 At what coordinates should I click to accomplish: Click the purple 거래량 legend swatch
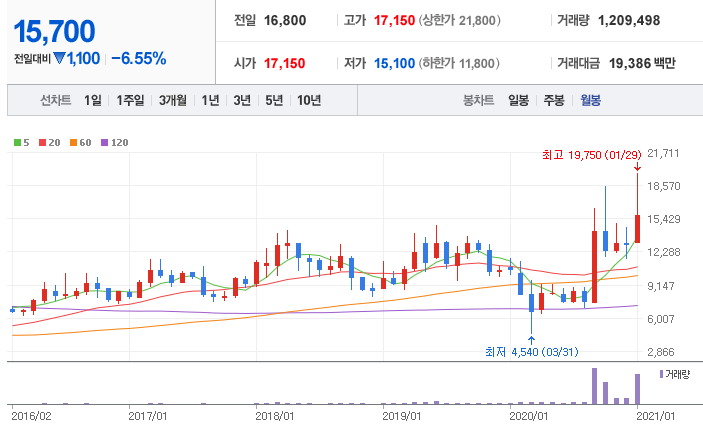[x=661, y=374]
